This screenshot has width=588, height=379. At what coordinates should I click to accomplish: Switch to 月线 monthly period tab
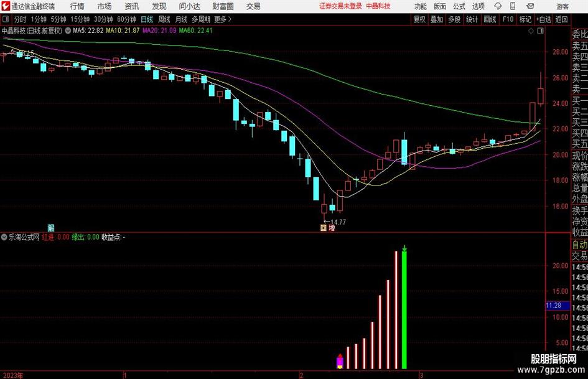[181, 19]
